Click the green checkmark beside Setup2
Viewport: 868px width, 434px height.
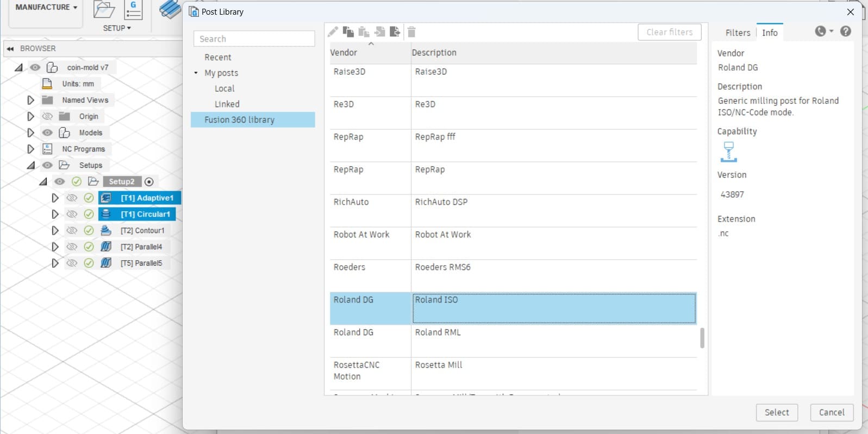pos(77,181)
